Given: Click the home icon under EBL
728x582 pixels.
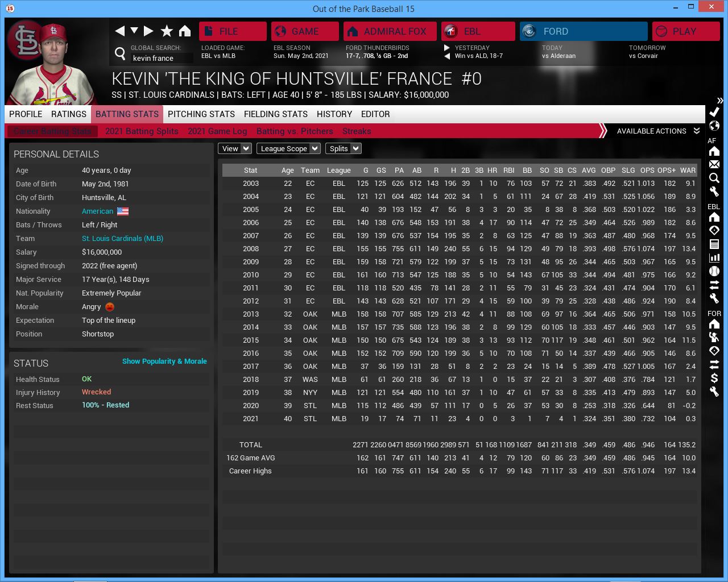Looking at the screenshot, I should (714, 217).
